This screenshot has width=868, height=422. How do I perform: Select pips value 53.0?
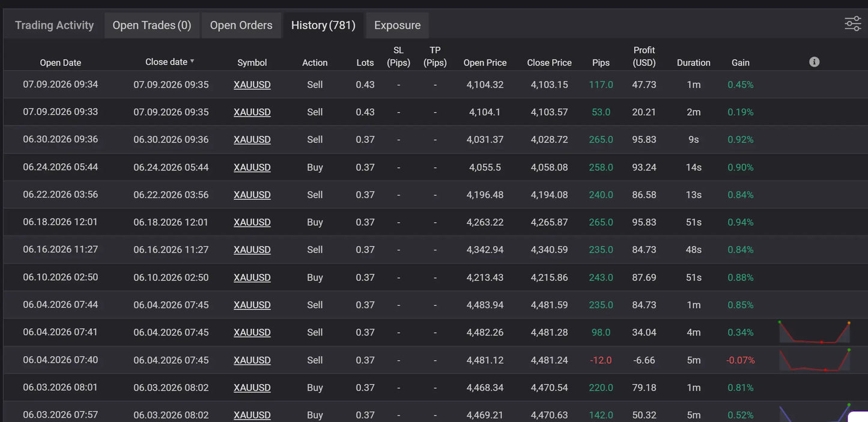pos(601,112)
